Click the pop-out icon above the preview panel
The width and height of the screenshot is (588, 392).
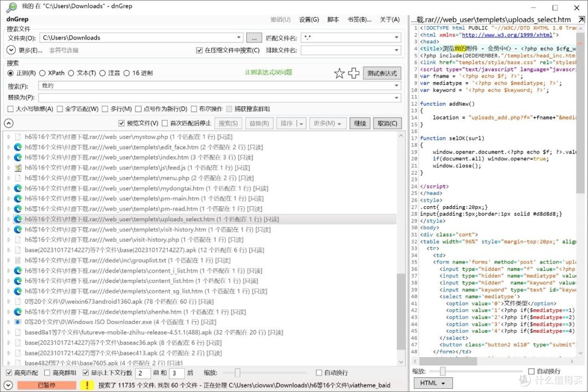click(x=582, y=19)
